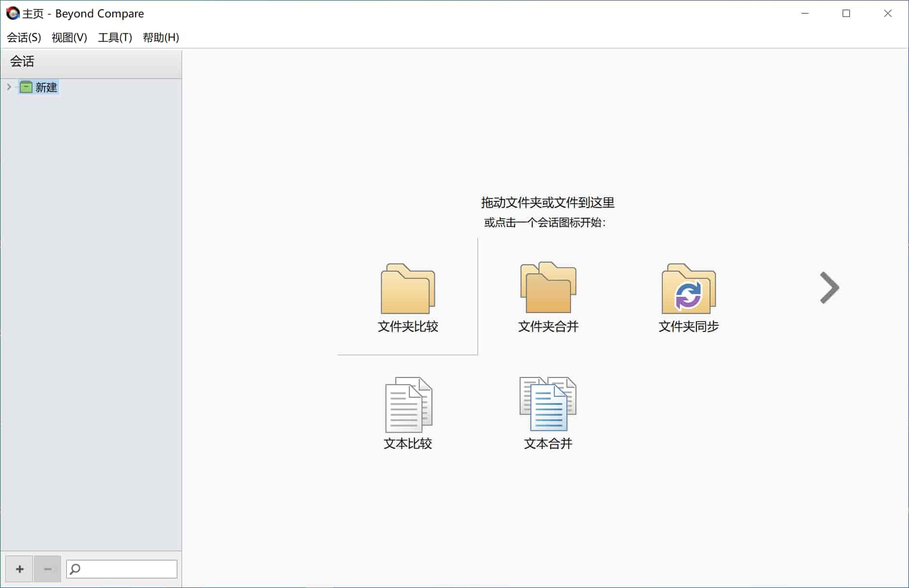Open the 帮助(H) menu
Viewport: 909px width, 588px height.
[x=161, y=37]
